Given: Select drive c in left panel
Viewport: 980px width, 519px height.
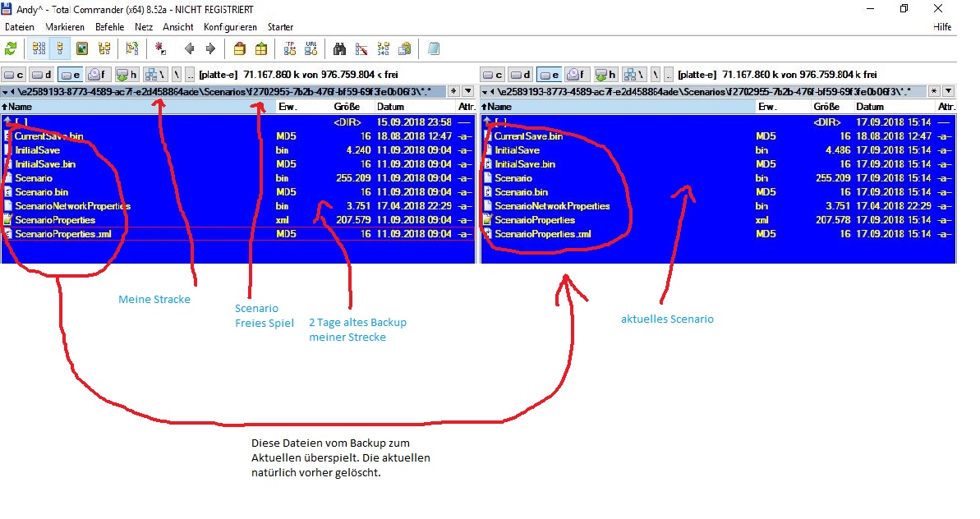Looking at the screenshot, I should click(x=14, y=75).
